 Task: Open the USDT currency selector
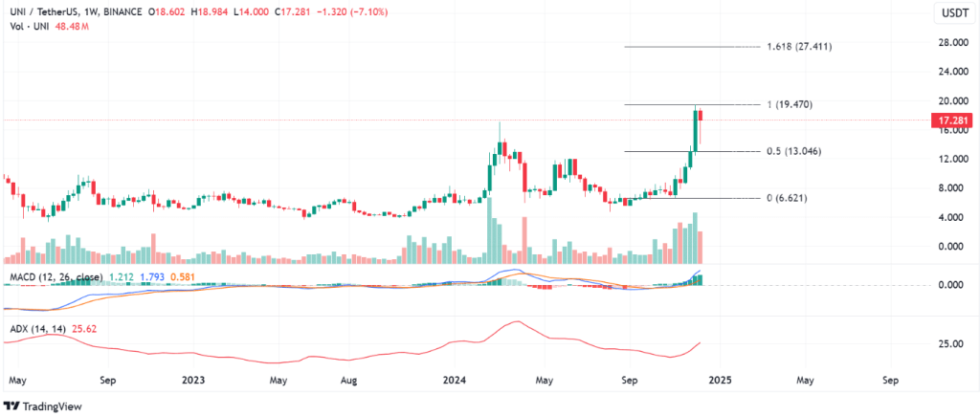tap(954, 13)
